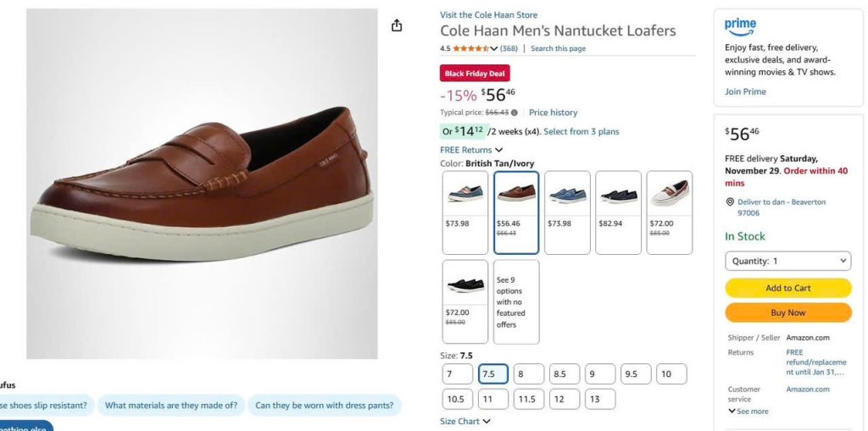The width and height of the screenshot is (868, 431).
Task: Click "Can they be worn with dress pants?" suggestion
Action: [325, 406]
